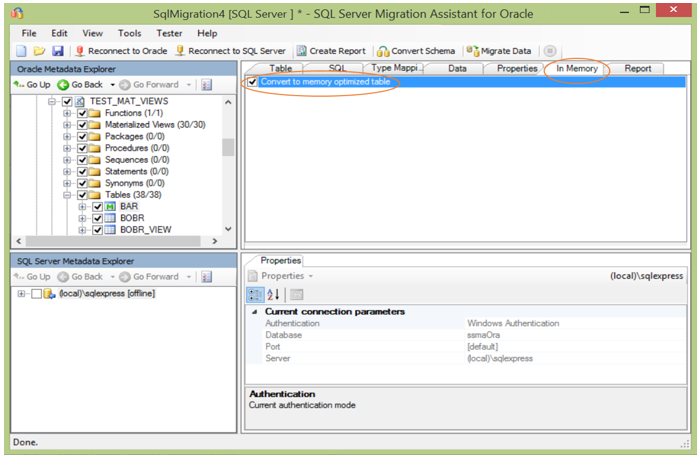Image resolution: width=699 pixels, height=457 pixels.
Task: Click the Go Back arrow in Oracle explorer
Action: coord(63,85)
